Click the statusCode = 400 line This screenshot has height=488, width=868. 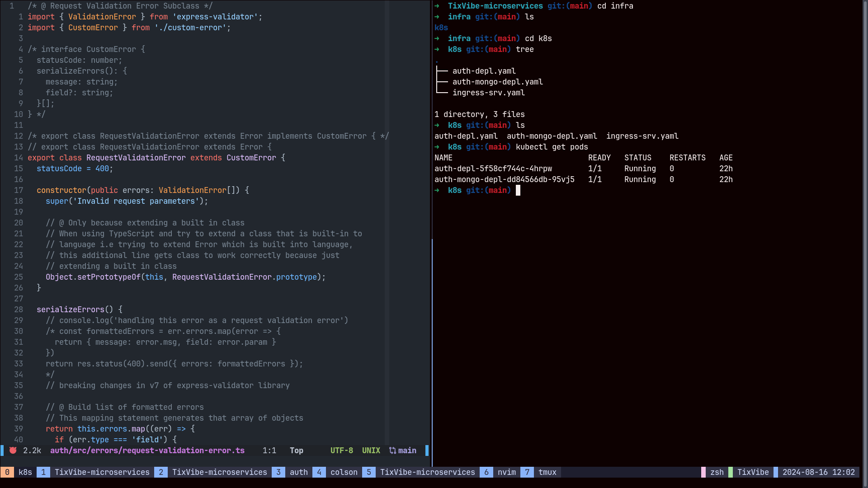click(75, 169)
